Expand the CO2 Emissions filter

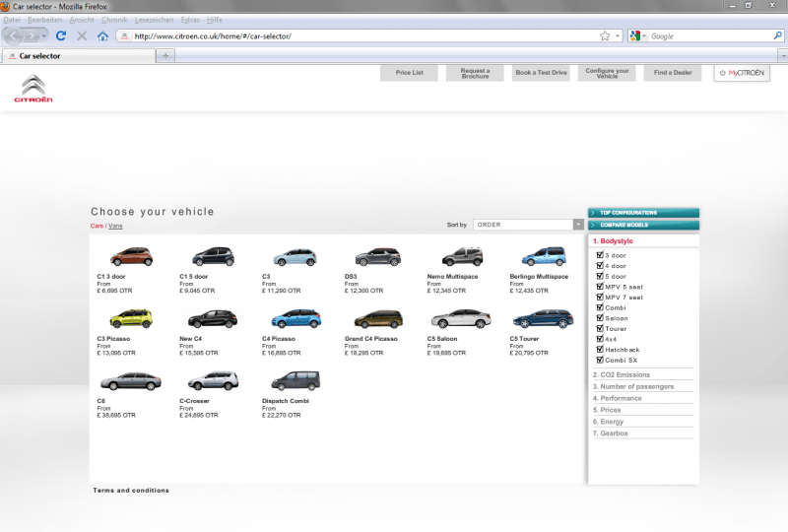[x=622, y=374]
